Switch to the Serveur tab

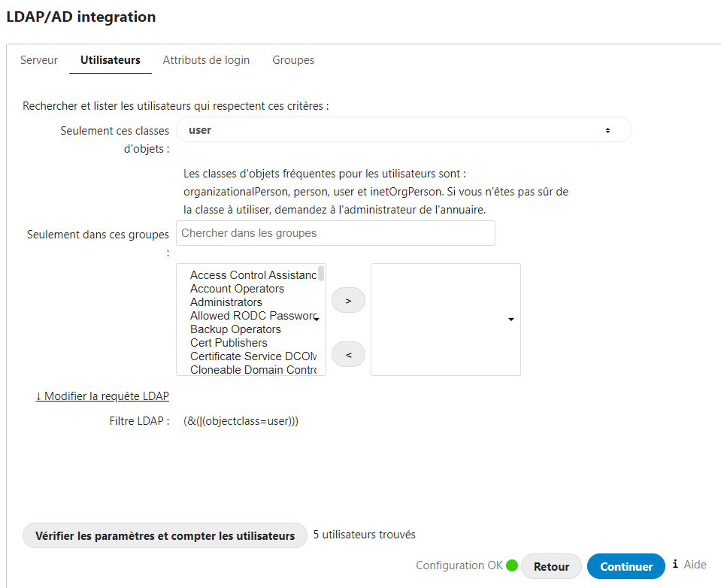click(39, 59)
